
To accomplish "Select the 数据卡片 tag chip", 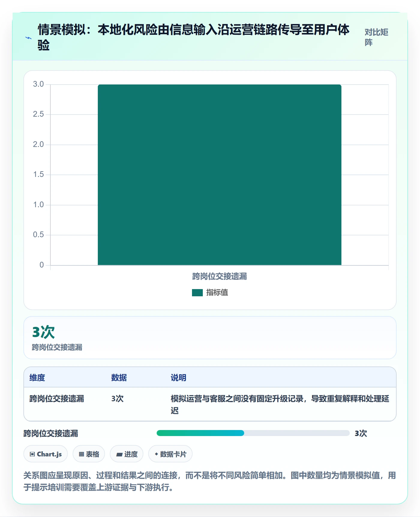I will tap(170, 454).
